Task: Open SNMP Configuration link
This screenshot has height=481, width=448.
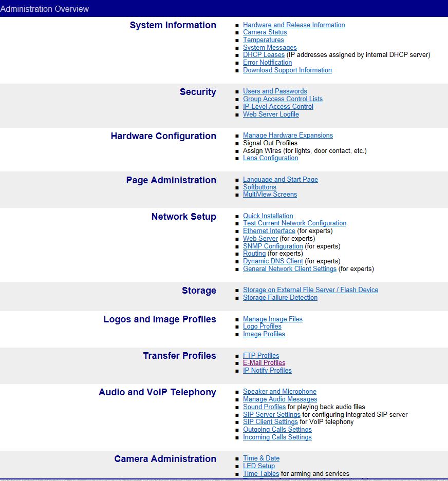Action: click(x=273, y=246)
